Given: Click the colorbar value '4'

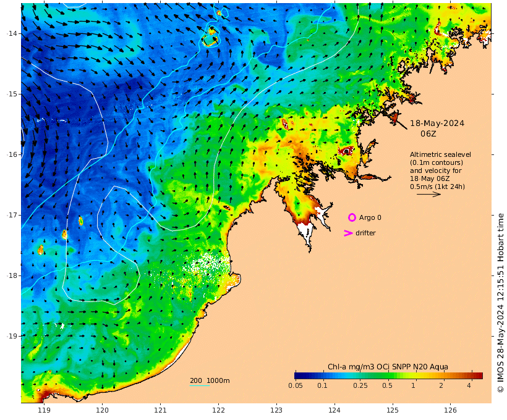Looking at the screenshot, I should pos(469,385).
